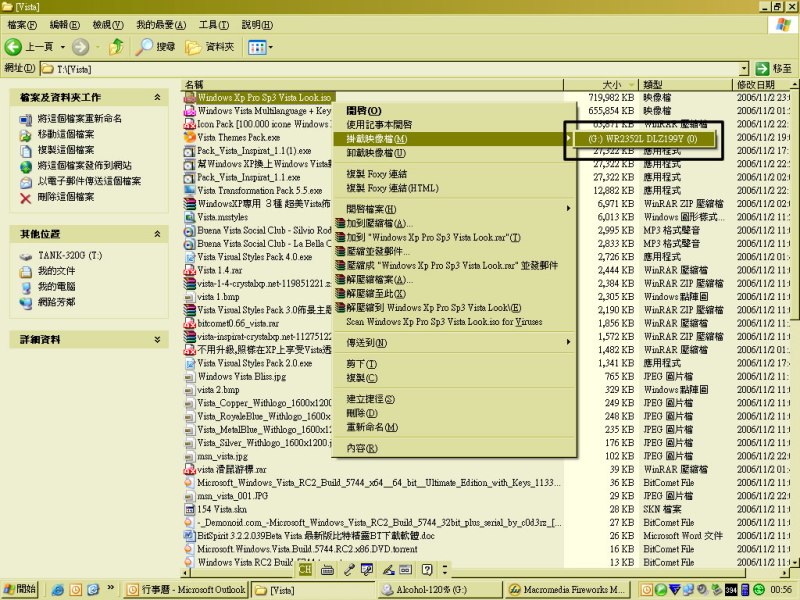Screen dimensions: 800x600
Task: Open the Back button history dropdown arrow
Action: tap(63, 47)
